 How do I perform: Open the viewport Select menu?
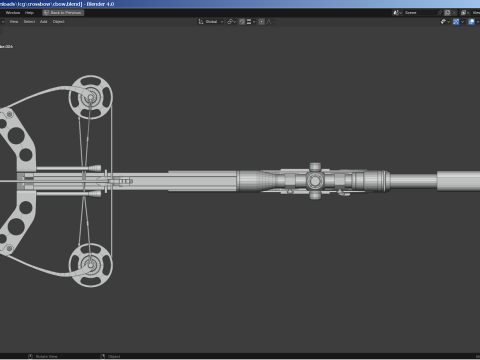[x=29, y=22]
